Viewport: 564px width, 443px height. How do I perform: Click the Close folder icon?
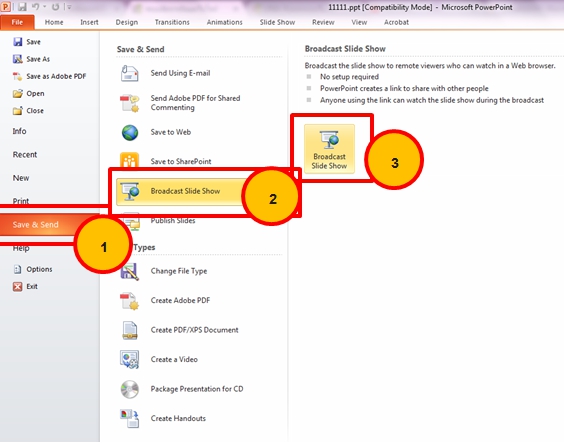pos(18,111)
